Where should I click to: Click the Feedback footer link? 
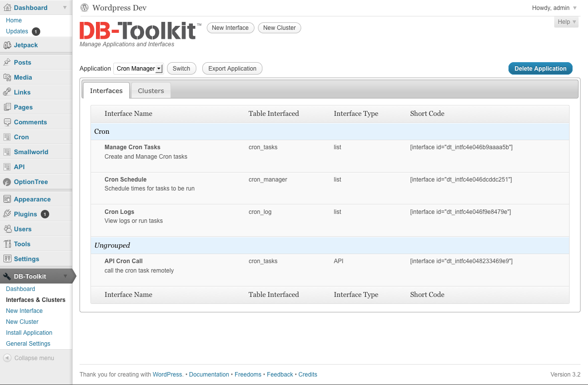(x=280, y=375)
